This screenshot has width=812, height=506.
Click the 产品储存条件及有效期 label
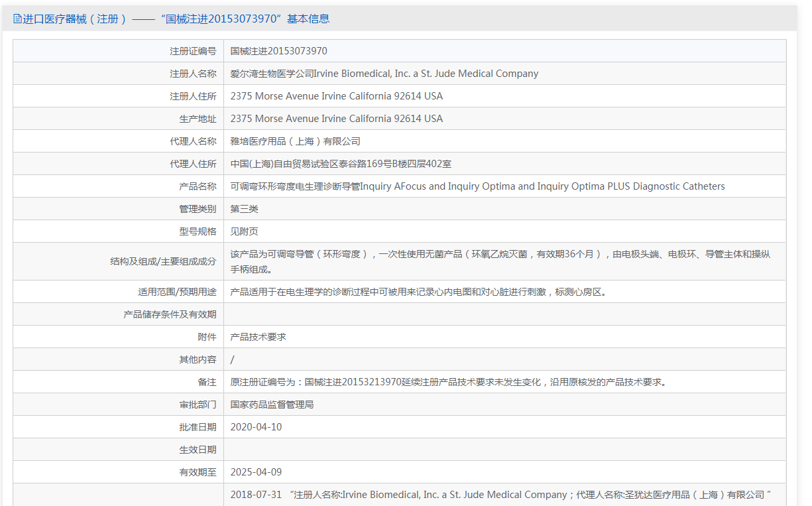pos(170,314)
